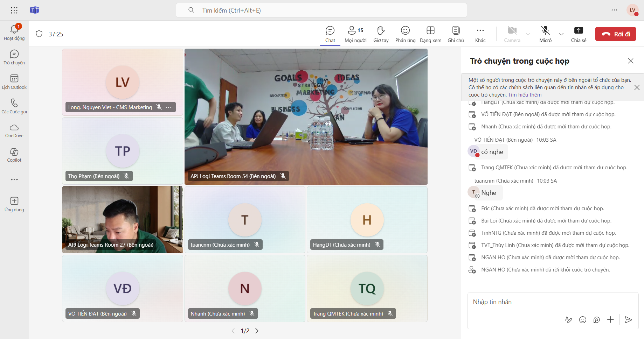The width and height of the screenshot is (644, 339).
Task: Open Khác more options menu
Action: (x=480, y=34)
